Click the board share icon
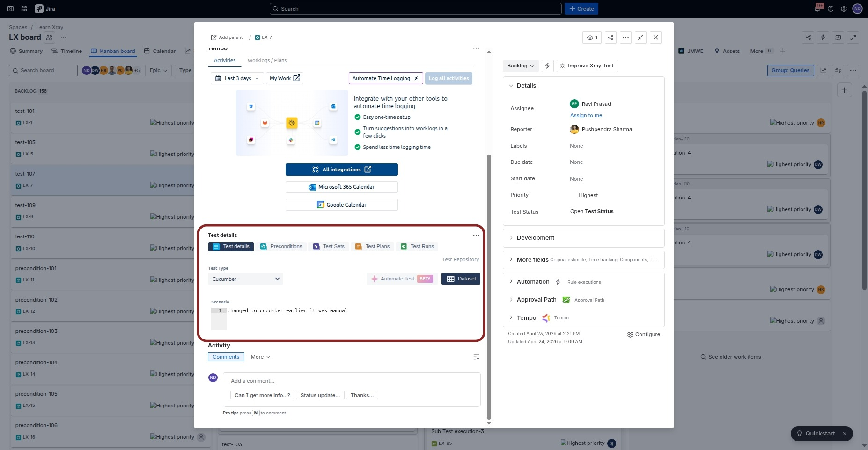The width and height of the screenshot is (868, 450). pos(808,37)
